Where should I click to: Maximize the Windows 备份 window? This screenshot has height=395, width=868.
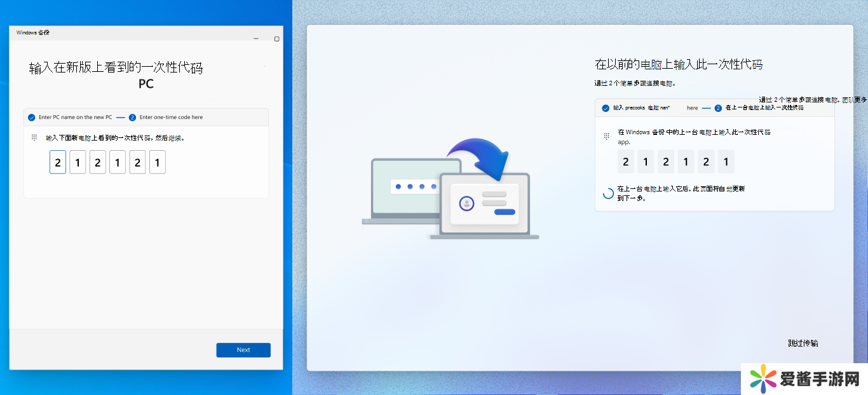[x=276, y=39]
